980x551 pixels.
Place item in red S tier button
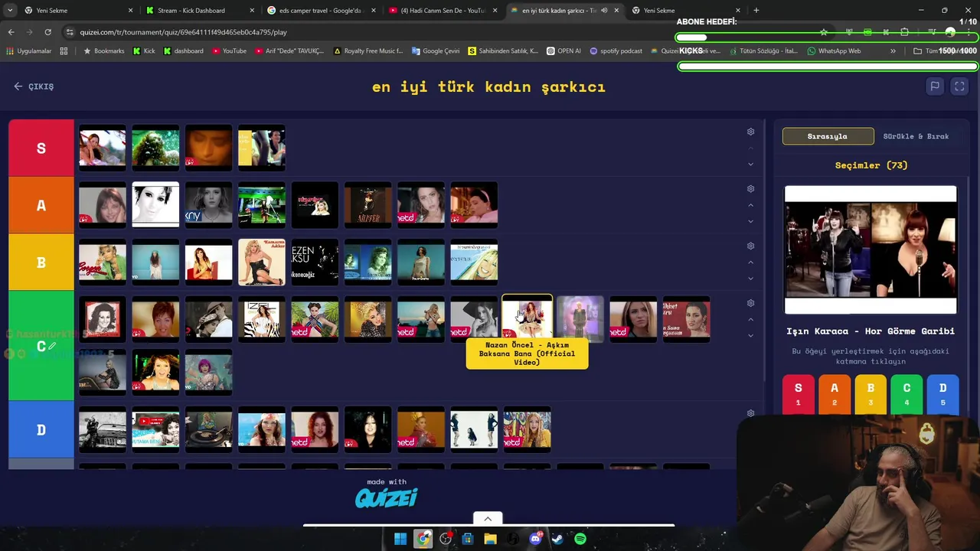(x=798, y=394)
